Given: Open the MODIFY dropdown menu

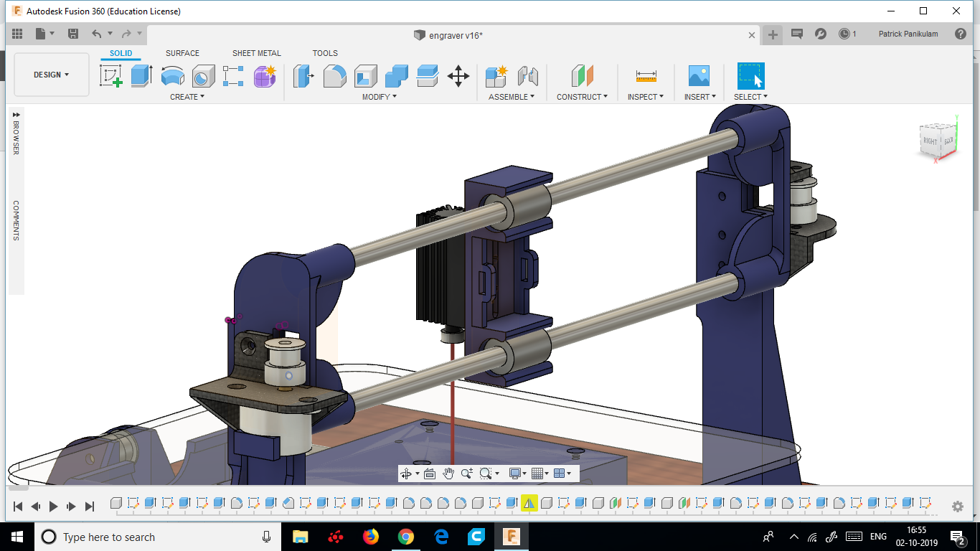Looking at the screenshot, I should coord(378,97).
